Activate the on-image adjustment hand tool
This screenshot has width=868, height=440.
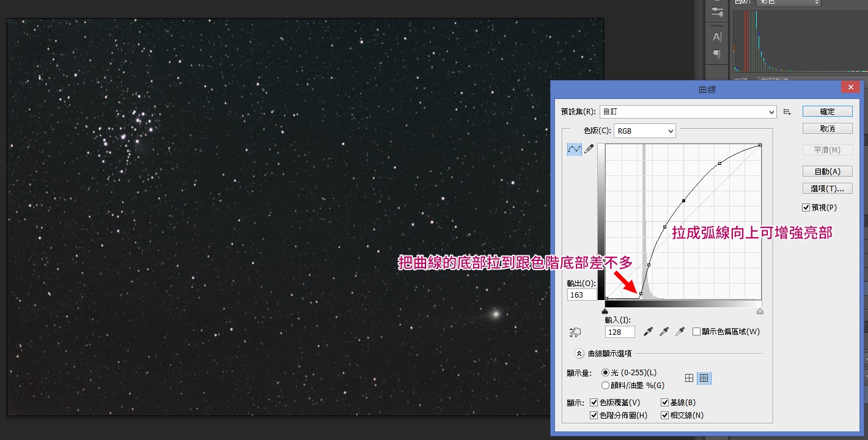(x=575, y=332)
